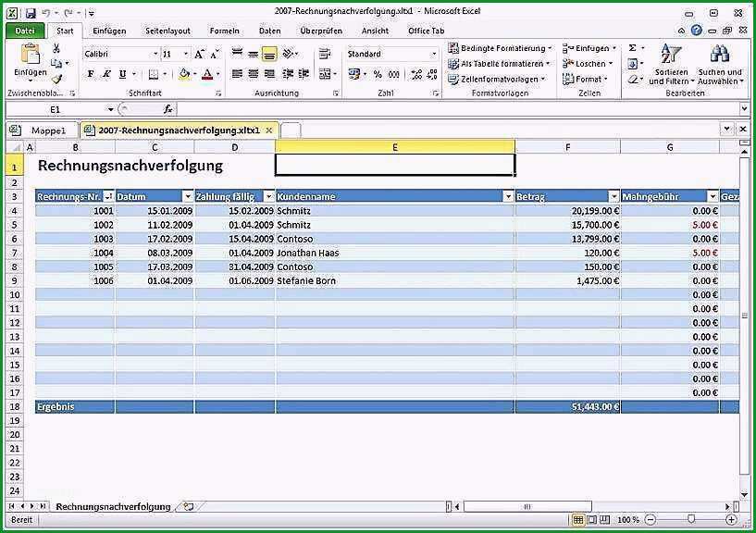Click the eraser Clear icon
Viewport: 756px width, 533px height.
pos(633,79)
